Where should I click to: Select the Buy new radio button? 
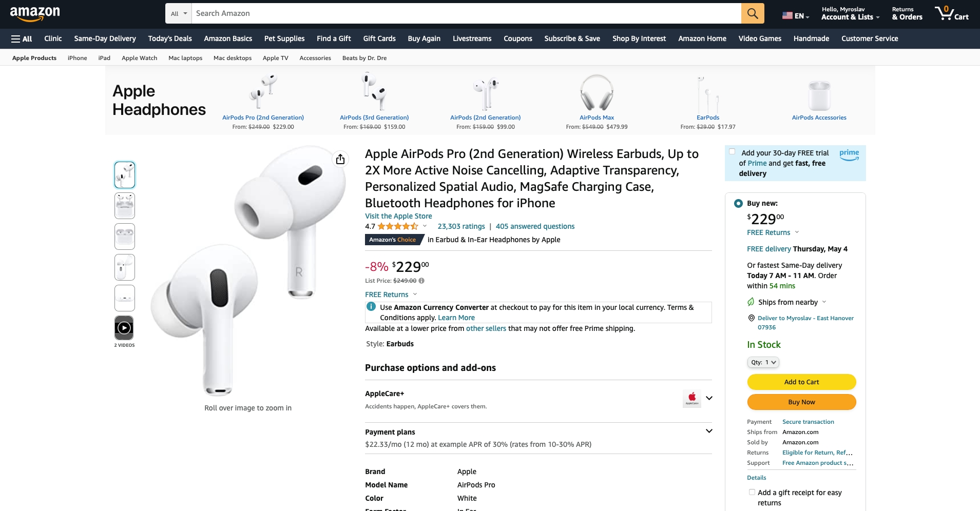click(x=738, y=203)
